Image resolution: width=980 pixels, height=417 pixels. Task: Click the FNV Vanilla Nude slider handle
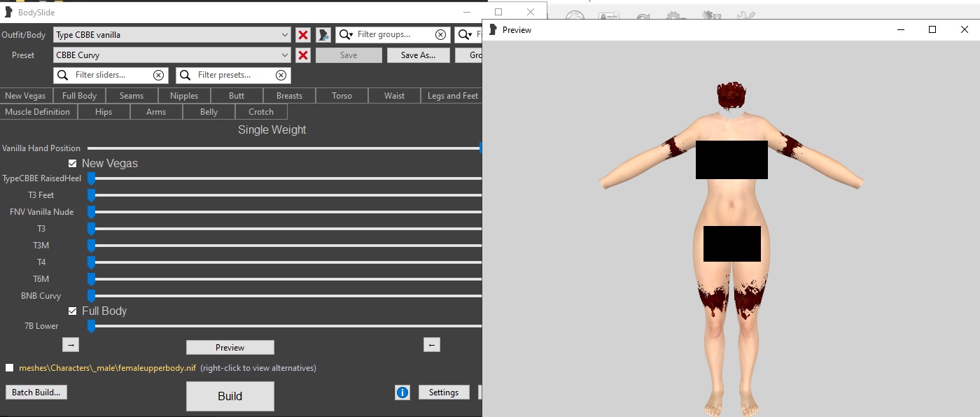coord(91,212)
